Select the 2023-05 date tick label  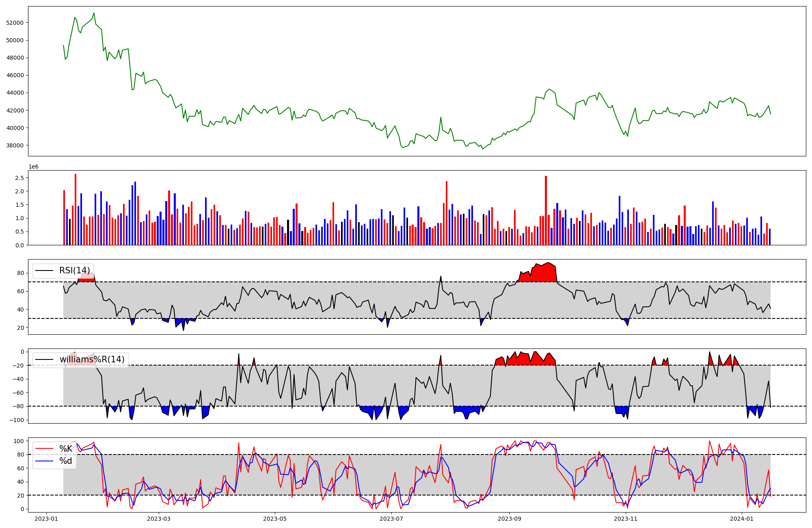click(275, 519)
